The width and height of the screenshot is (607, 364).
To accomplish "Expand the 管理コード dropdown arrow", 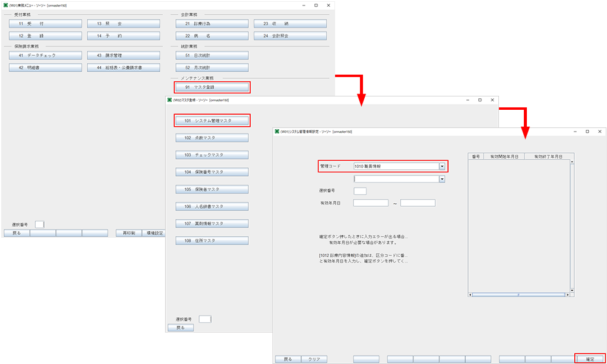I will tap(443, 166).
